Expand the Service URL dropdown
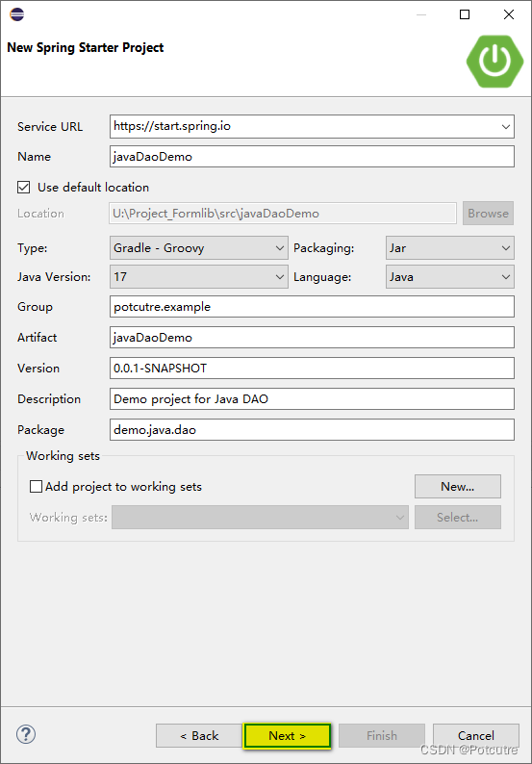532x764 pixels. tap(505, 127)
